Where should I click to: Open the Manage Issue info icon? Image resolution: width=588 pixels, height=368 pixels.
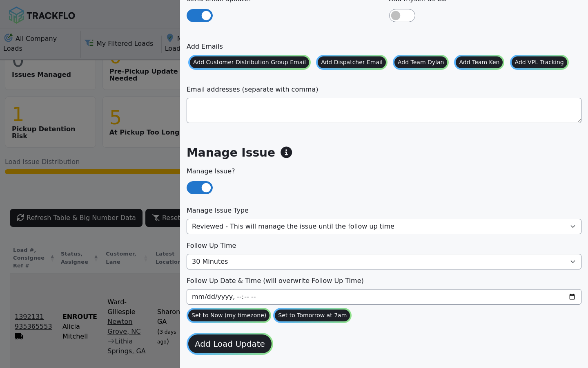(286, 153)
